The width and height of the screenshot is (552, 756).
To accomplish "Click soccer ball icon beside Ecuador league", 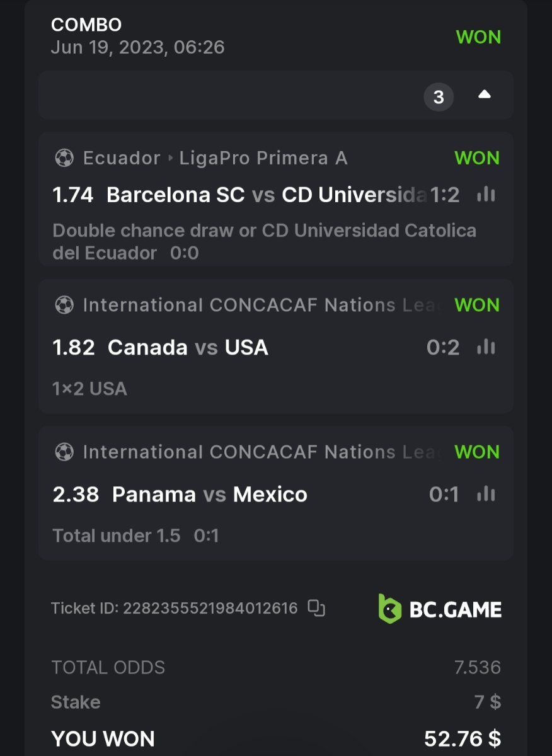I will [64, 158].
